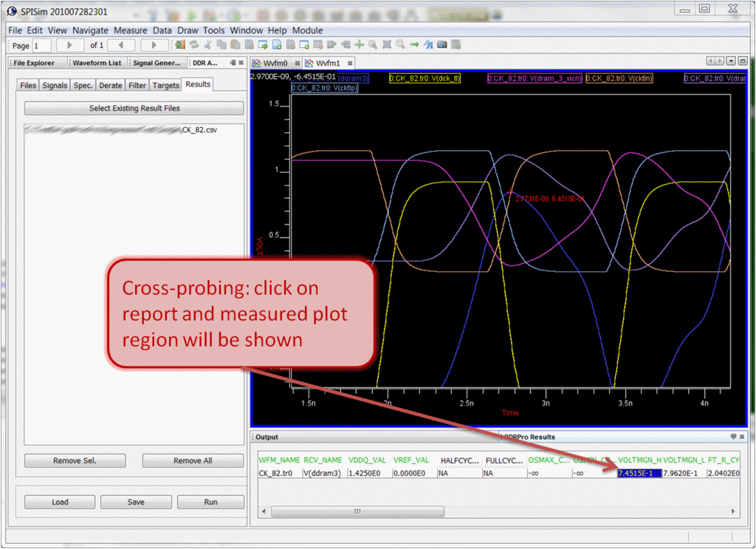Click the Select Existing Result Files button
The height and width of the screenshot is (549, 756).
click(x=134, y=108)
